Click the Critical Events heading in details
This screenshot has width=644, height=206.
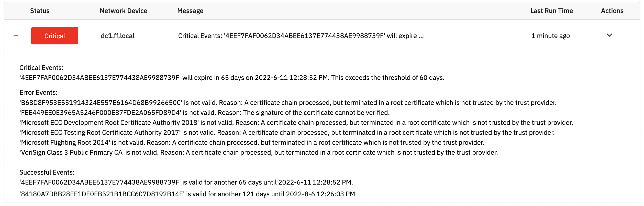coord(41,68)
